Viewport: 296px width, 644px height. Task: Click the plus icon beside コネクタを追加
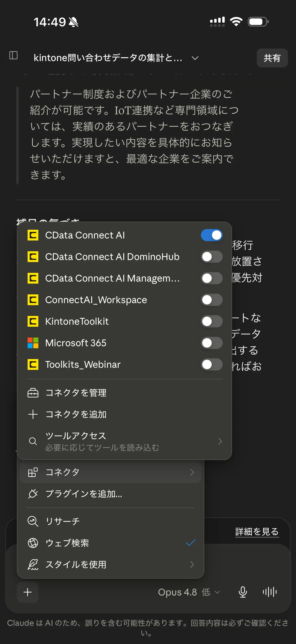(33, 414)
